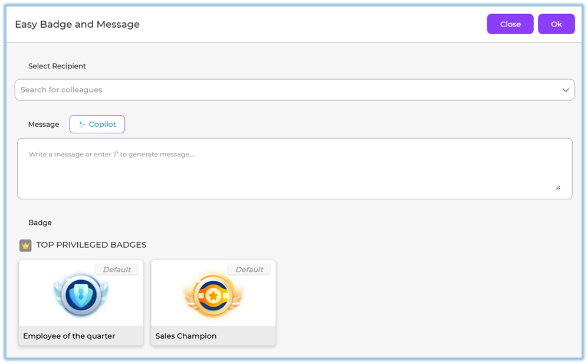Confirm the dialog with the Ok button

[556, 24]
